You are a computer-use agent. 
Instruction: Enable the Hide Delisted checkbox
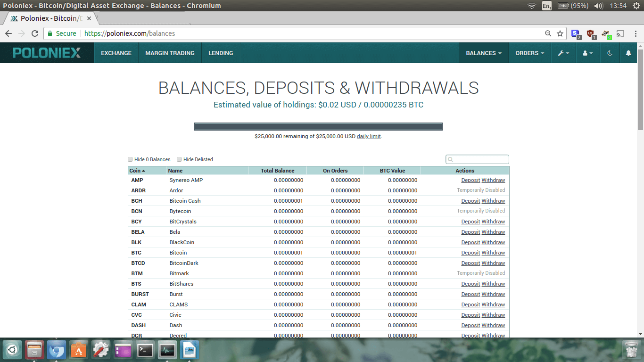pyautogui.click(x=179, y=159)
